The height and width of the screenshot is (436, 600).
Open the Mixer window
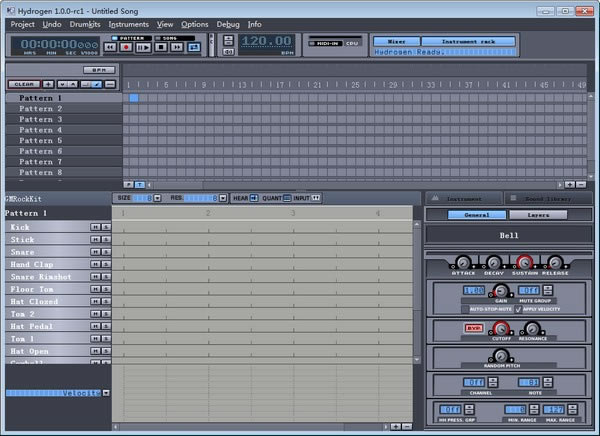pyautogui.click(x=396, y=41)
